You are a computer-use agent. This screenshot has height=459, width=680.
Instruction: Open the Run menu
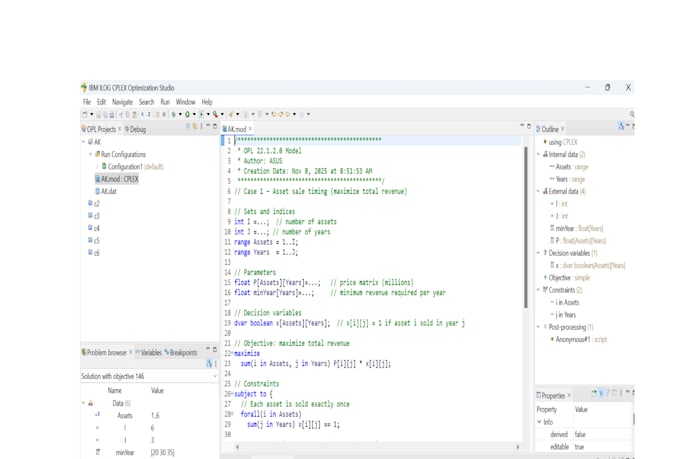165,102
